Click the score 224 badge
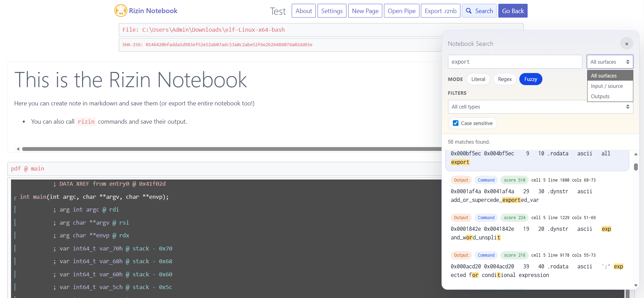The height and width of the screenshot is (298, 644). 515,218
